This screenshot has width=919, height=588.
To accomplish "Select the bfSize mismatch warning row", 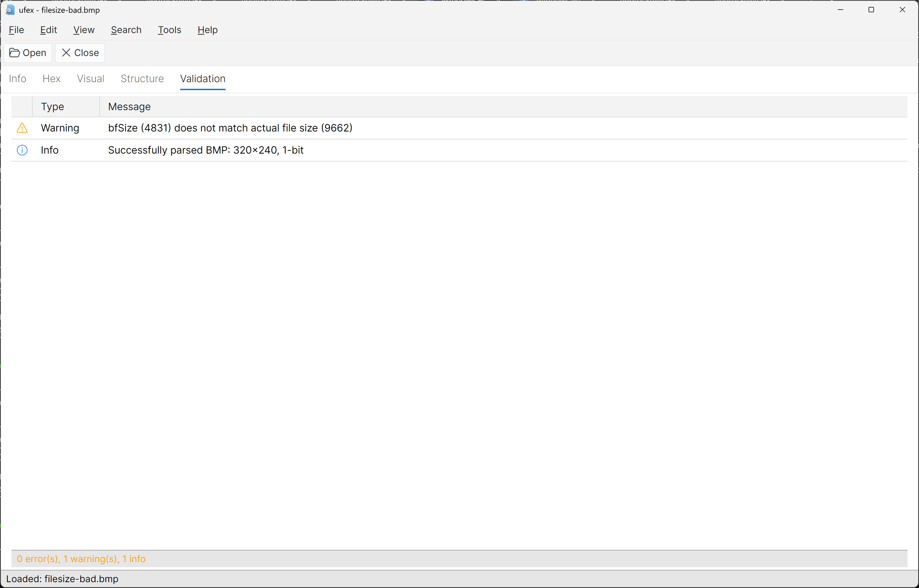I will pos(230,128).
